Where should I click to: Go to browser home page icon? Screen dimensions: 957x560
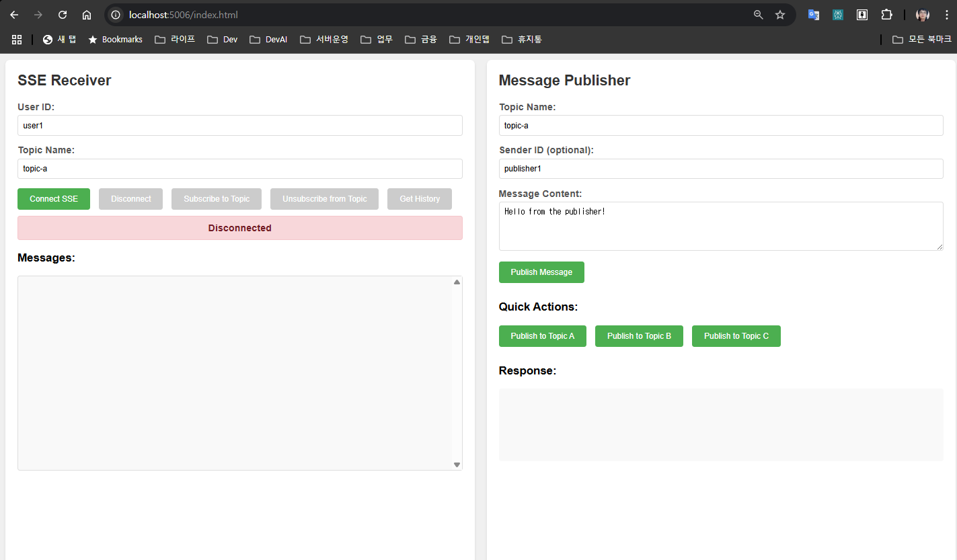(87, 15)
